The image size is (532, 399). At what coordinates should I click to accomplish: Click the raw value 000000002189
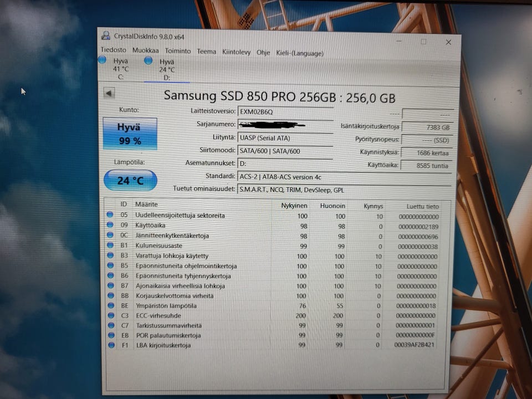(418, 227)
